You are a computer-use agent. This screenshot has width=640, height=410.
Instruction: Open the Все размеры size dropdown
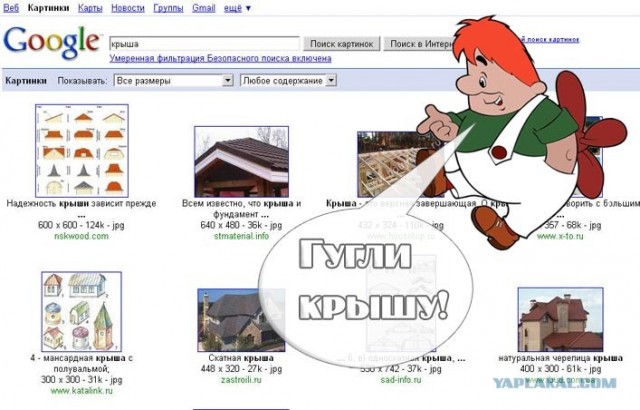tap(173, 80)
